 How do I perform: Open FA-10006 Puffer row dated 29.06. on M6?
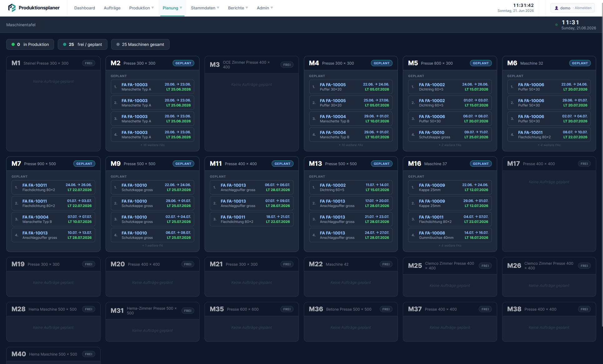click(x=549, y=103)
